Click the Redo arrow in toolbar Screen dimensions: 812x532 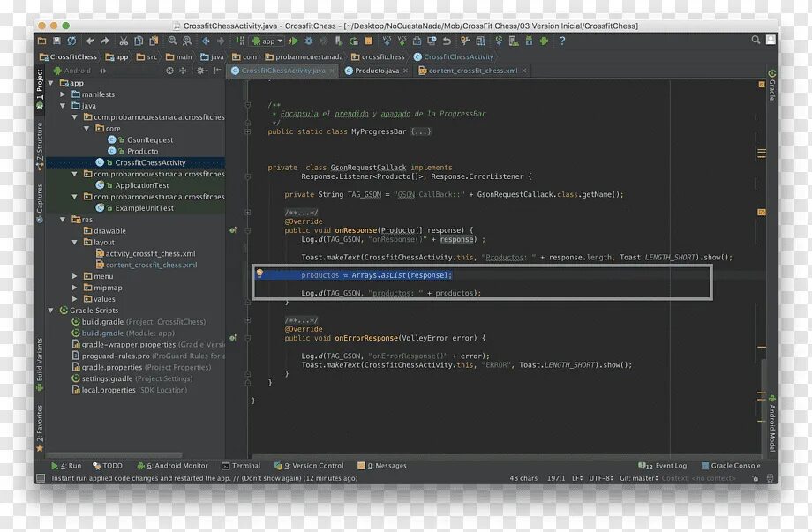tap(105, 41)
